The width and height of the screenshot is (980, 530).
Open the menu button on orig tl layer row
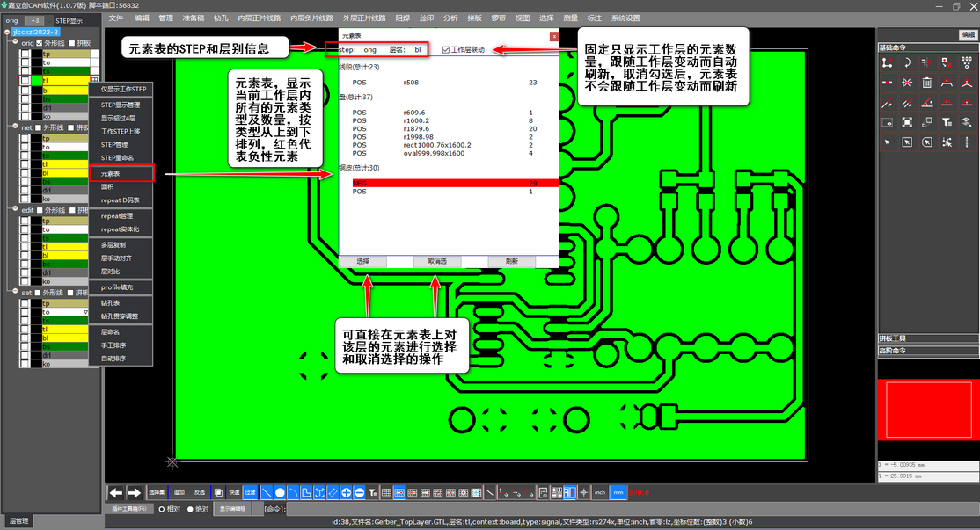click(x=94, y=80)
